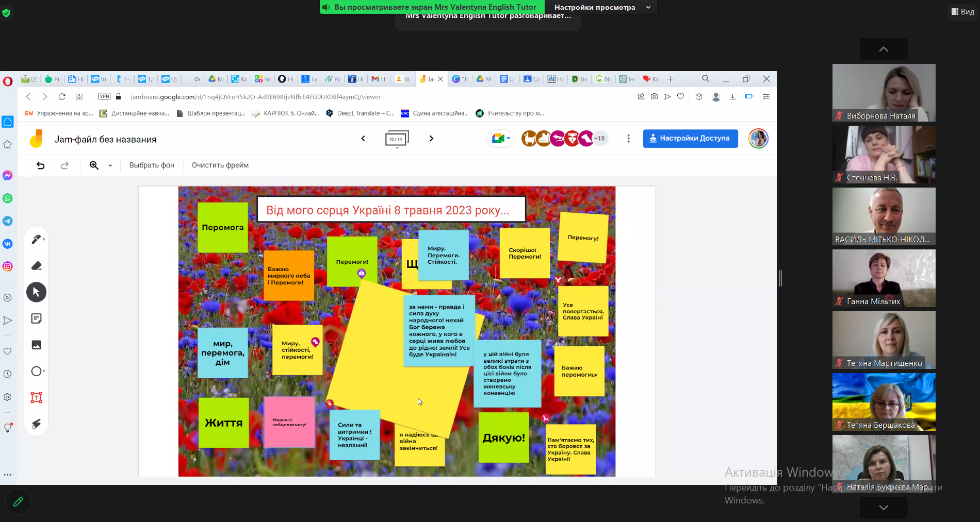This screenshot has width=980, height=522.
Task: Click the browser address bar URL
Action: tap(255, 96)
